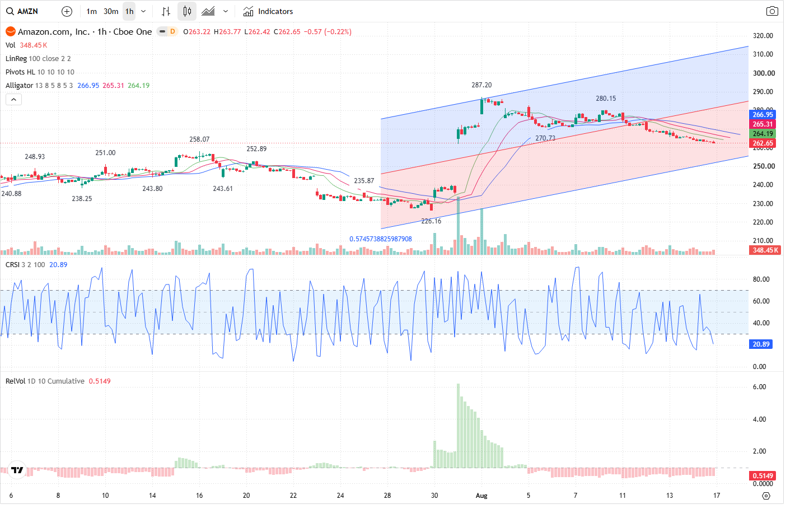This screenshot has width=795, height=532.
Task: Click the 0.5149 RelVol axis label
Action: (763, 476)
